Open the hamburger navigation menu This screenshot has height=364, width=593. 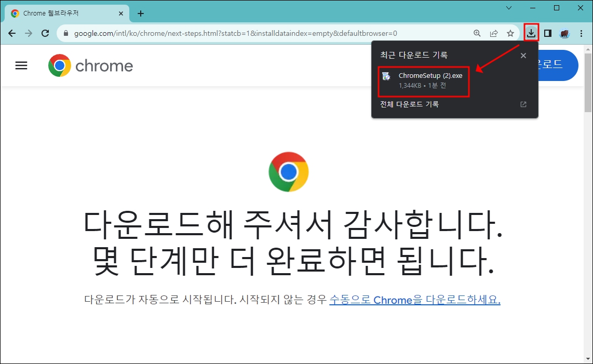[21, 65]
